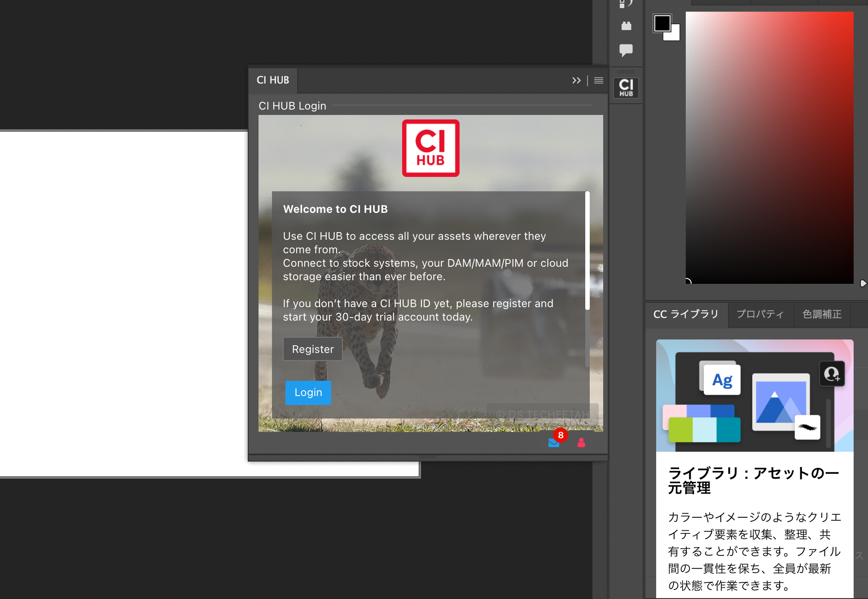Switch to the CC ライブラリ tab
Viewport: 868px width, 599px height.
(686, 314)
